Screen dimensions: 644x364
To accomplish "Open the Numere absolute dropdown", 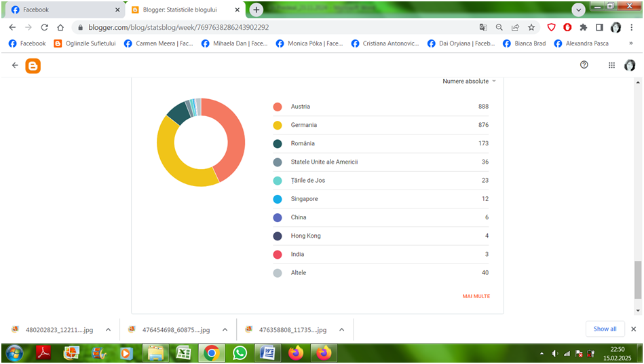I will (469, 81).
